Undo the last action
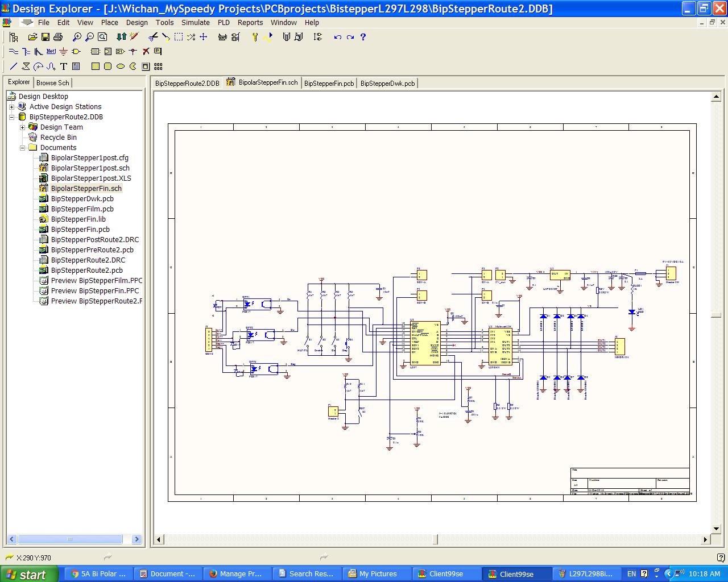 (x=338, y=37)
